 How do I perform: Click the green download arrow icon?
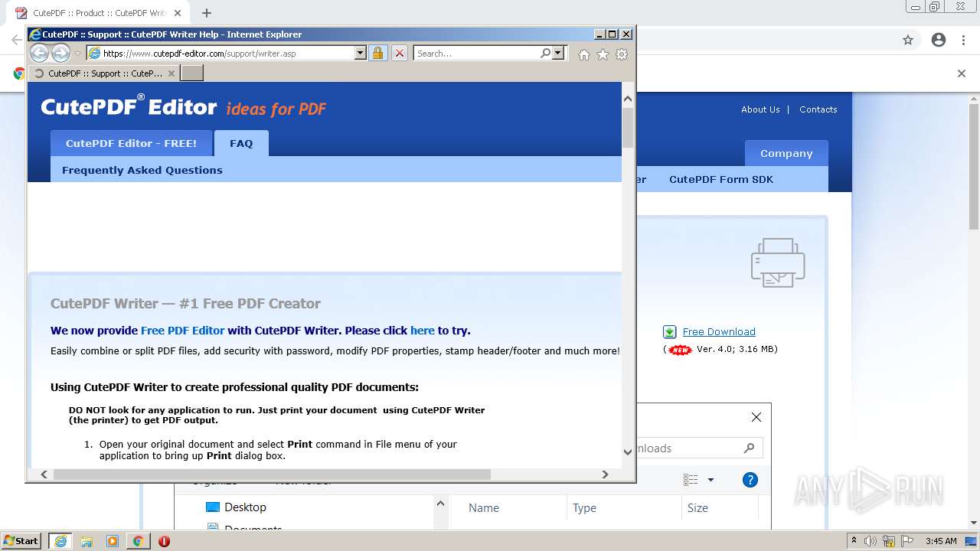point(670,331)
